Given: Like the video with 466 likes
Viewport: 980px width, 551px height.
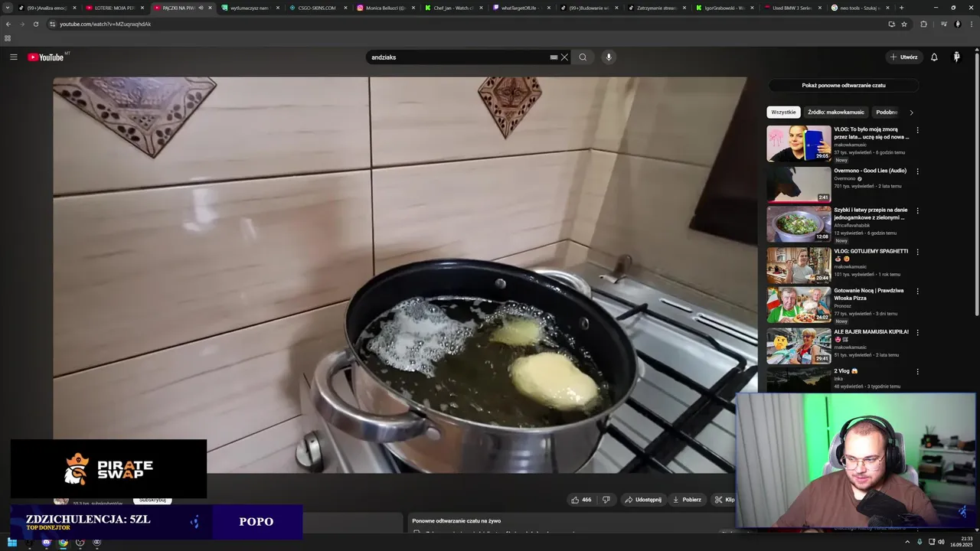Looking at the screenshot, I should tap(581, 500).
